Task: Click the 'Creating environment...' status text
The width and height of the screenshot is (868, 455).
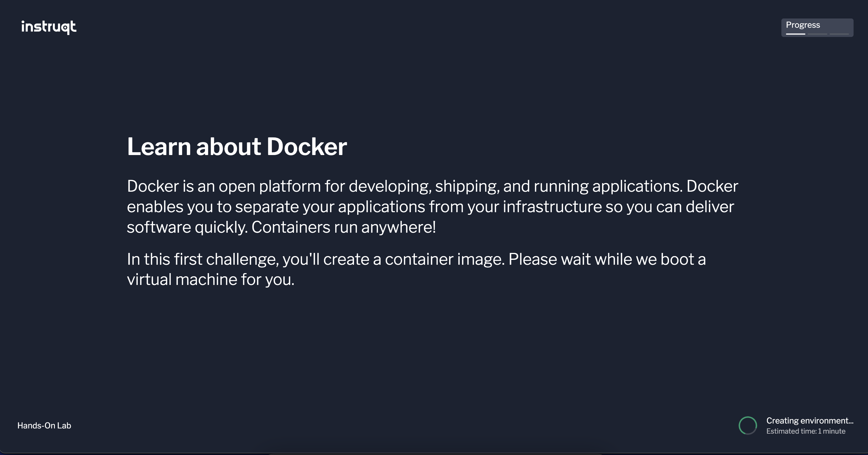Action: pyautogui.click(x=809, y=421)
